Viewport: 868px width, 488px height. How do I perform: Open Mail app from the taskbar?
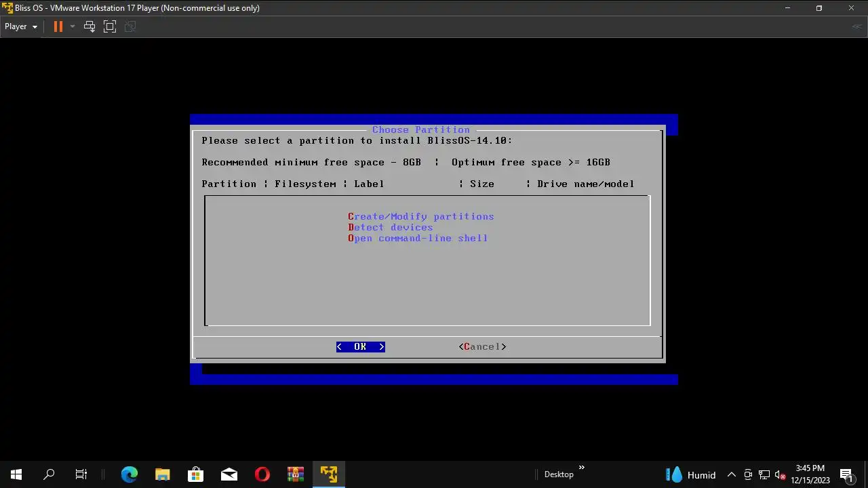229,474
